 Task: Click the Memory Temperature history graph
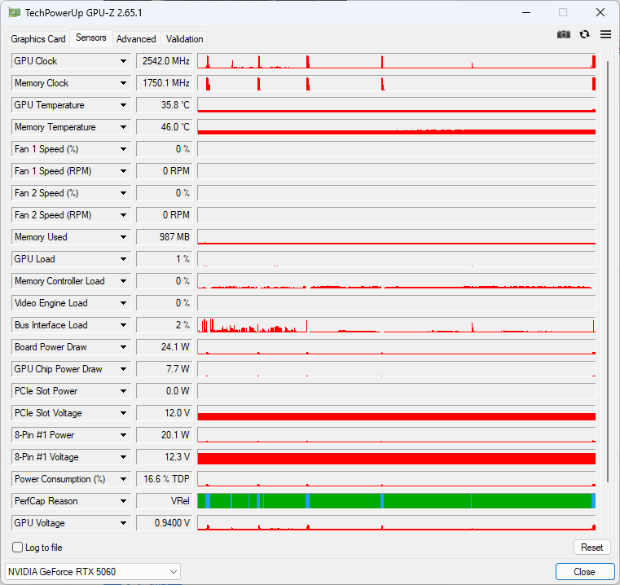click(x=397, y=127)
